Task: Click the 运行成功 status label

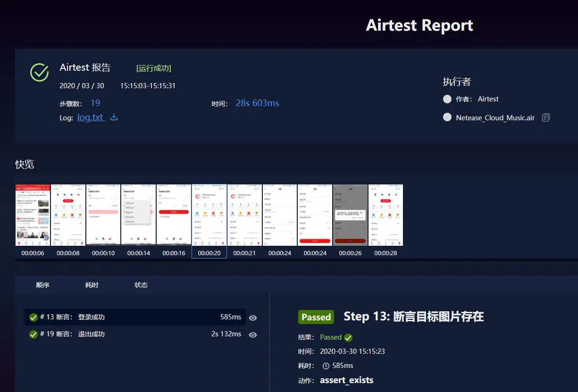Action: [154, 68]
